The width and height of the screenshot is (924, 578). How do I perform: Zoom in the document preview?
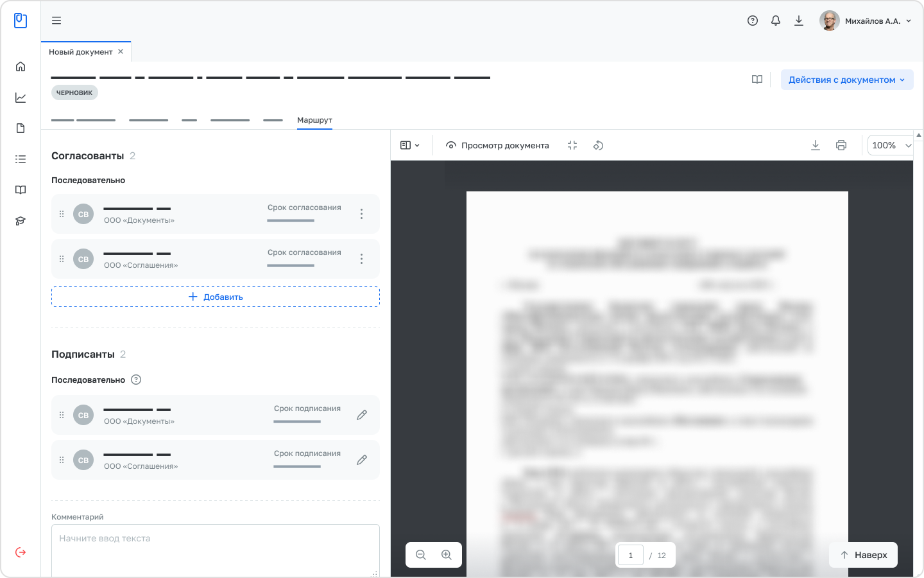(x=447, y=555)
